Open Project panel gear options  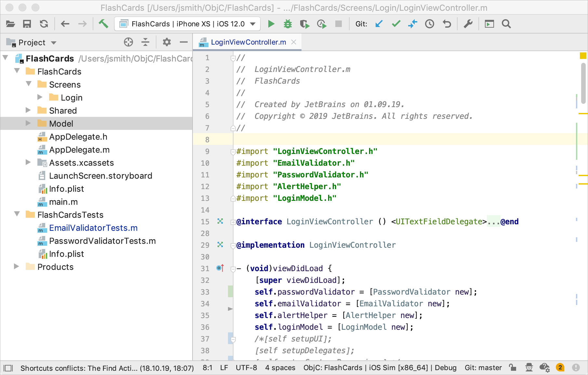pyautogui.click(x=167, y=42)
